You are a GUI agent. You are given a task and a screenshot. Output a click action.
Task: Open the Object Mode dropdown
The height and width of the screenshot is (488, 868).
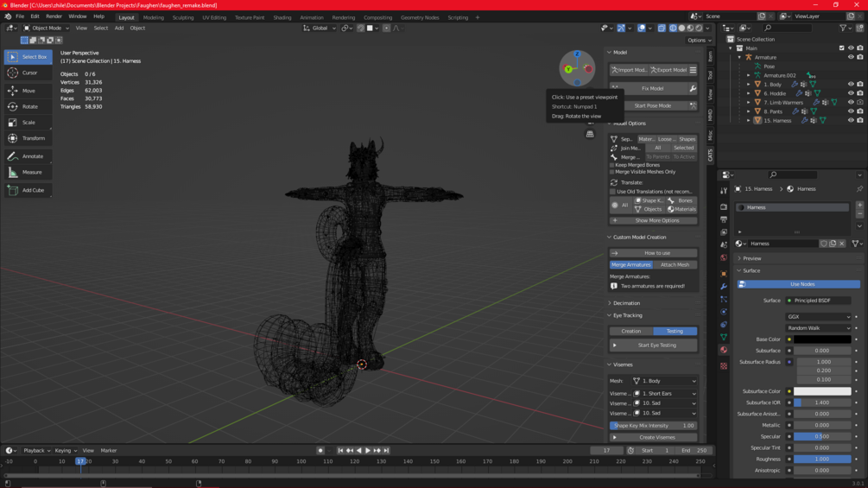pos(46,29)
